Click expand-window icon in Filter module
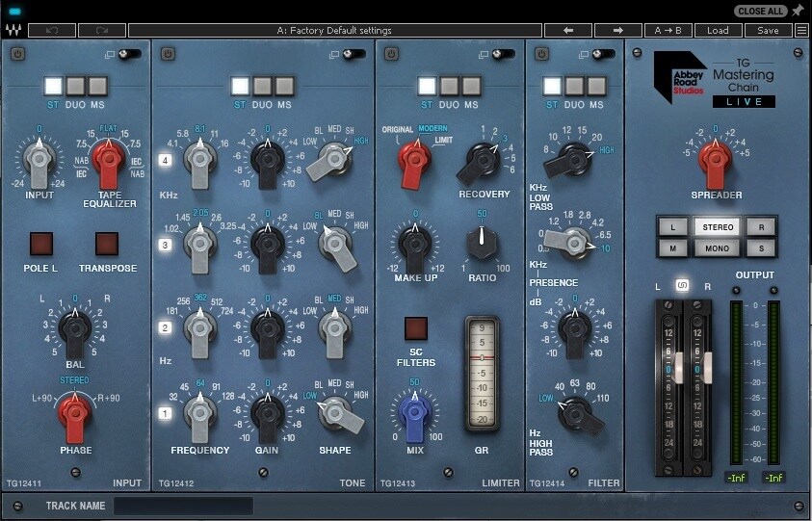Viewport: 812px width, 521px height. 584,54
